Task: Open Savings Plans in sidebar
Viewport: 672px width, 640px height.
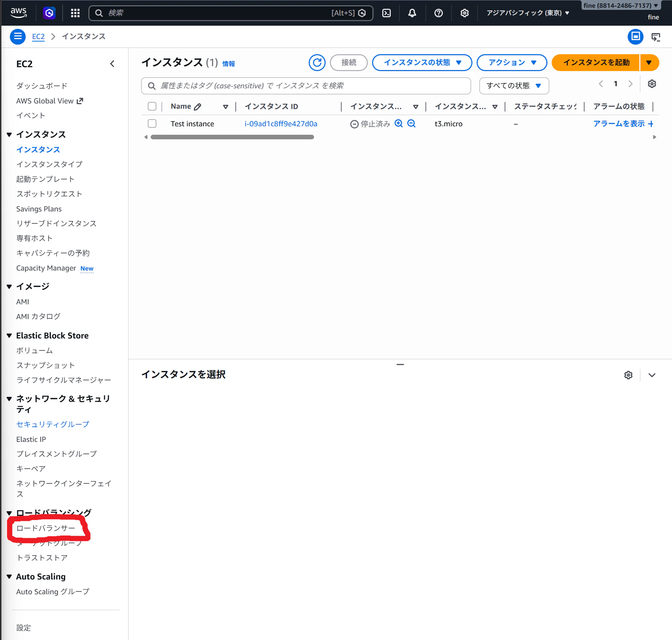Action: pos(39,209)
